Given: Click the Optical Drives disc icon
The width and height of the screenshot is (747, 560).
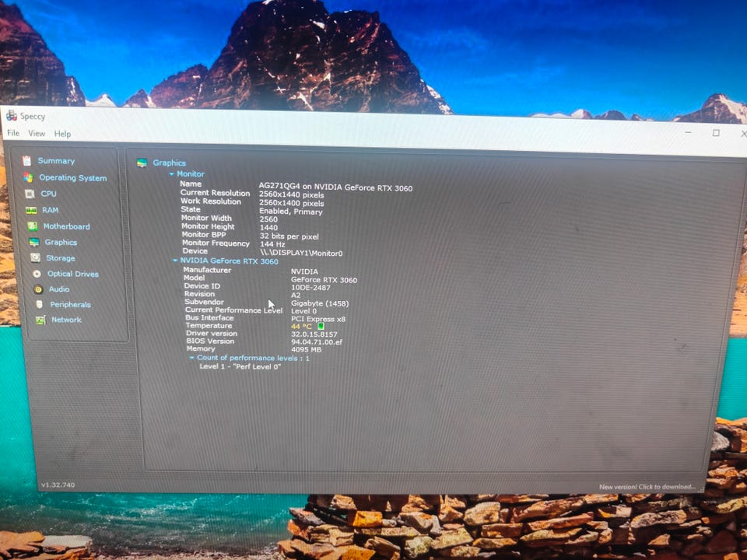Looking at the screenshot, I should pos(37,274).
